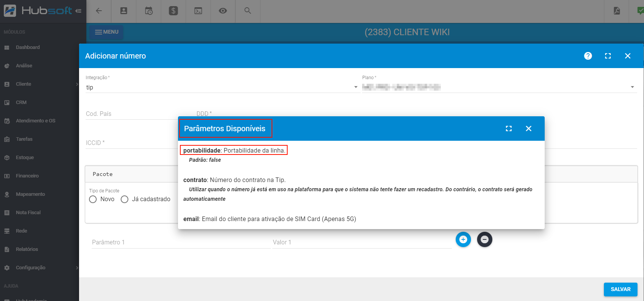Collapse the Hubsoft sidebar with arrow icon
Viewport: 644px width, 301px height.
coord(78,11)
